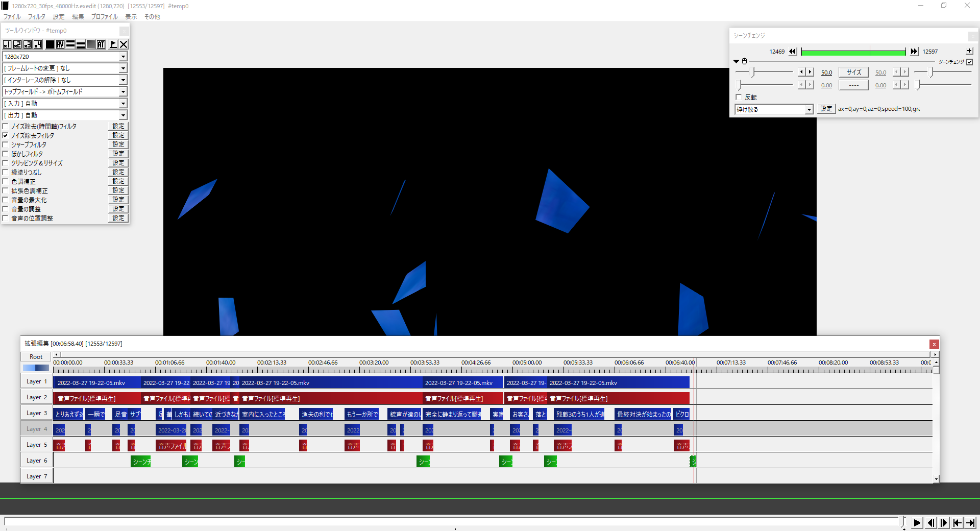The height and width of the screenshot is (531, 980).
Task: Tick the 反転 checkbox
Action: click(739, 97)
